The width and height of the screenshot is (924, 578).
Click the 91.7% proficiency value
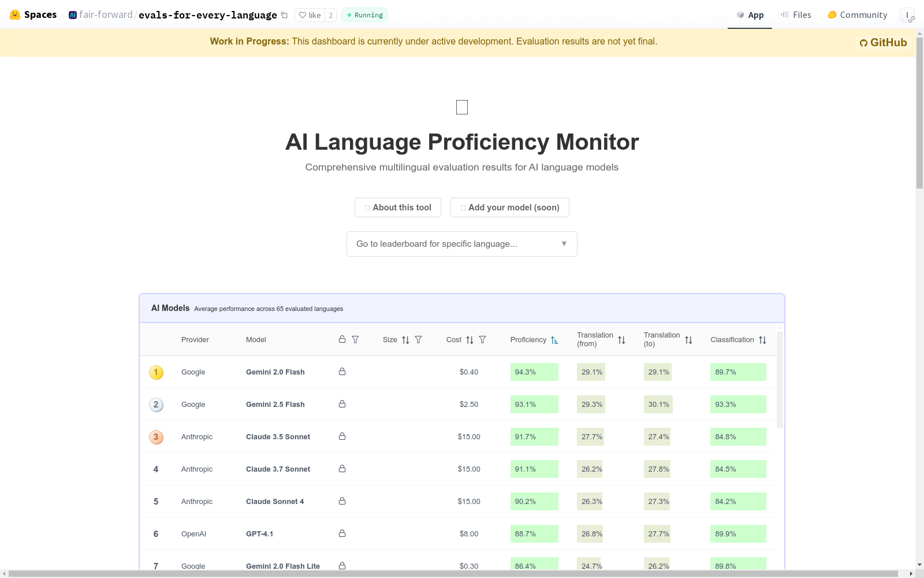pyautogui.click(x=526, y=437)
